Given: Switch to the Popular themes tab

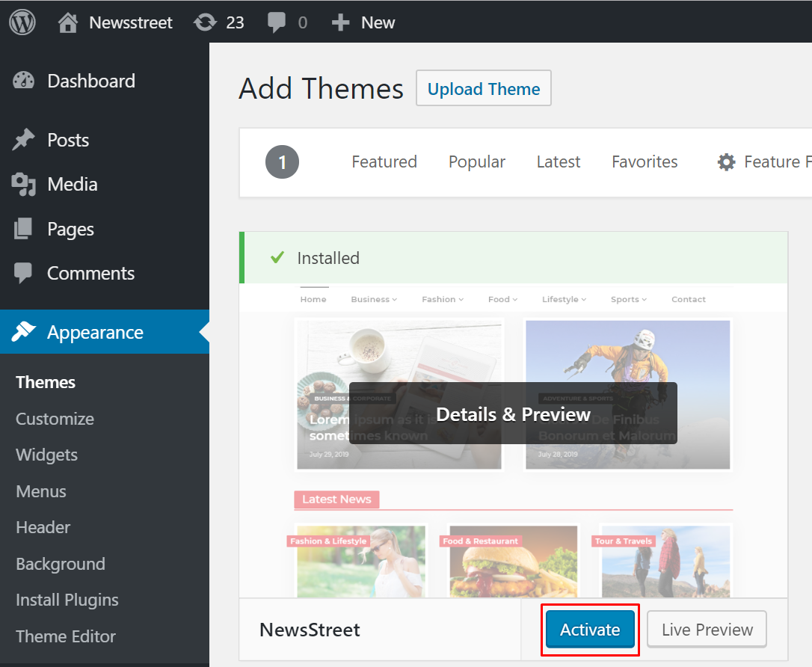Looking at the screenshot, I should coord(477,162).
